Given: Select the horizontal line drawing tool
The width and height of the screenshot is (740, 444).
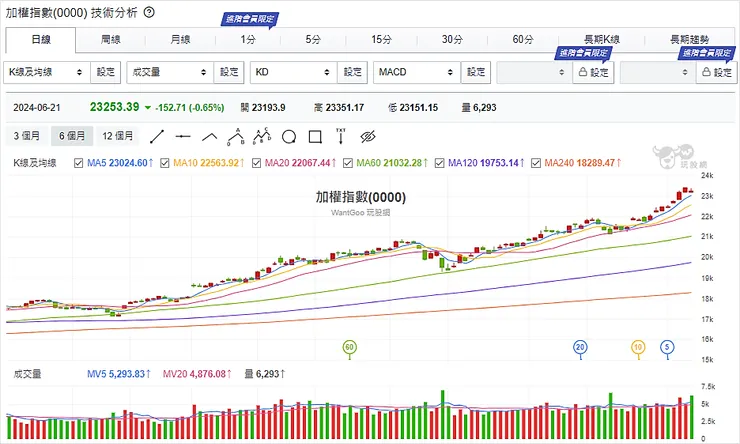Looking at the screenshot, I should point(183,137).
